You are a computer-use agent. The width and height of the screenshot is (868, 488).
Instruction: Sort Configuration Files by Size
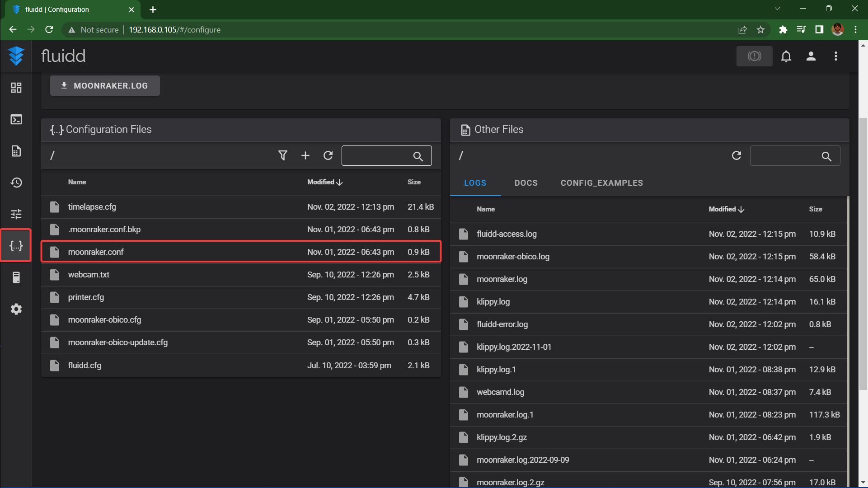pyautogui.click(x=414, y=182)
